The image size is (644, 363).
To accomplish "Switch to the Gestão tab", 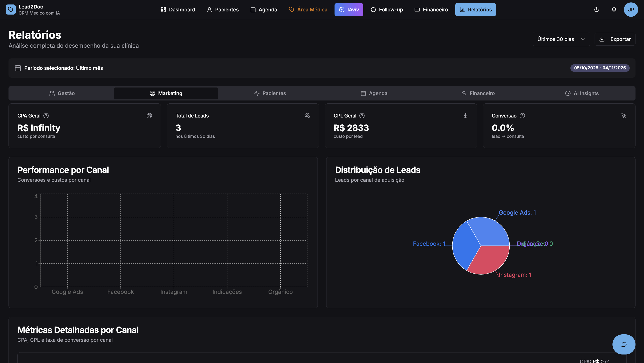I will coord(62,93).
